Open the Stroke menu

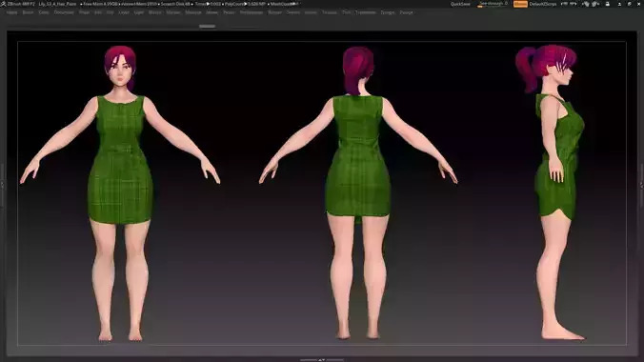(x=311, y=12)
